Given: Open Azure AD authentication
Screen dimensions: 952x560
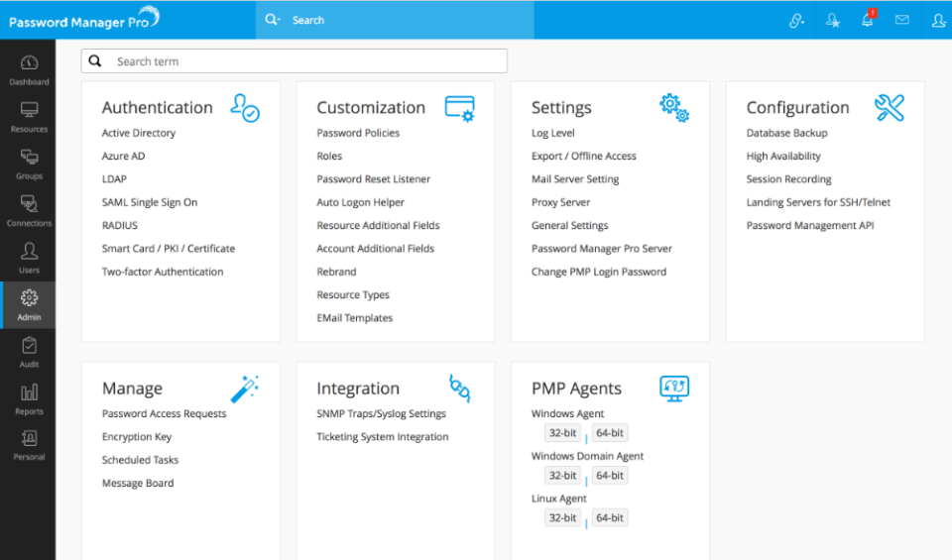Looking at the screenshot, I should pos(123,156).
